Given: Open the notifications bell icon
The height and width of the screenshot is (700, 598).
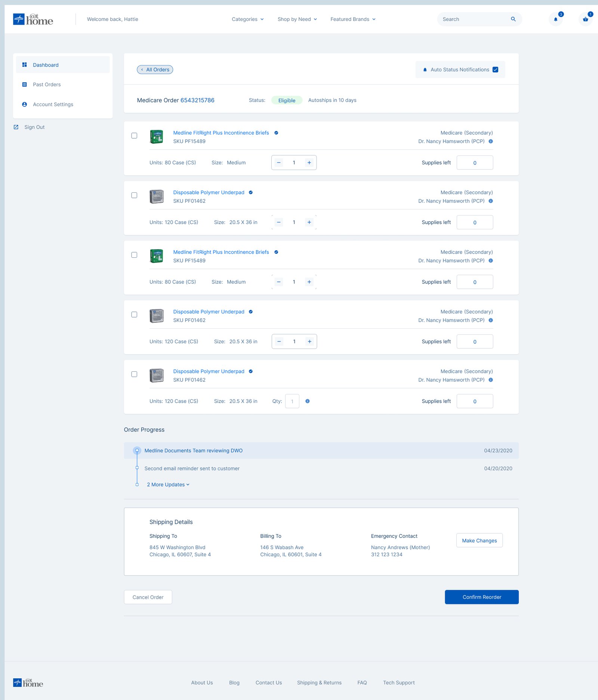Looking at the screenshot, I should click(555, 19).
